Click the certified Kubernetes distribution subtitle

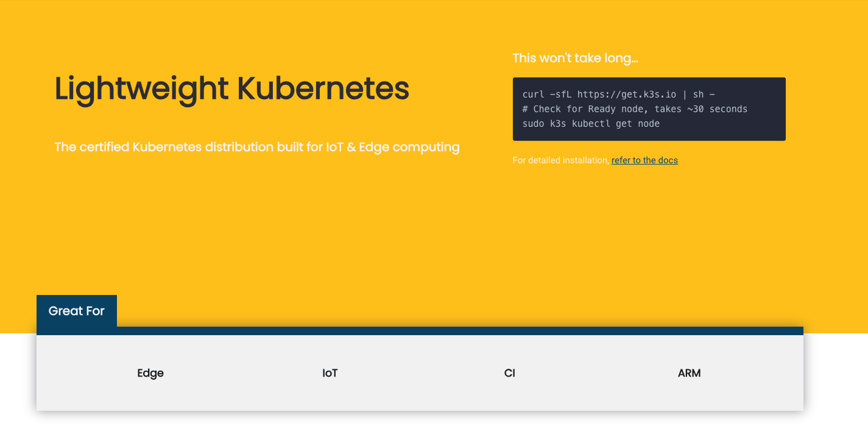(x=257, y=147)
